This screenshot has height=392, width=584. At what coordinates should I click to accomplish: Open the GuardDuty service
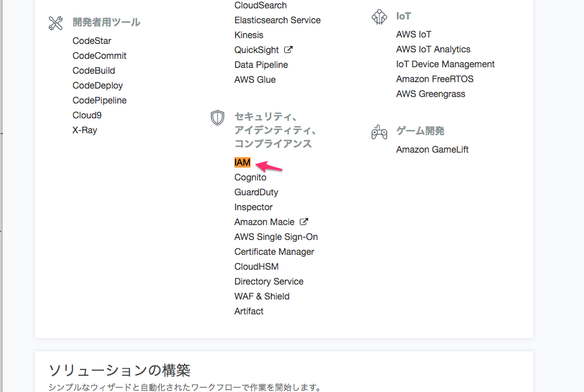pyautogui.click(x=256, y=192)
